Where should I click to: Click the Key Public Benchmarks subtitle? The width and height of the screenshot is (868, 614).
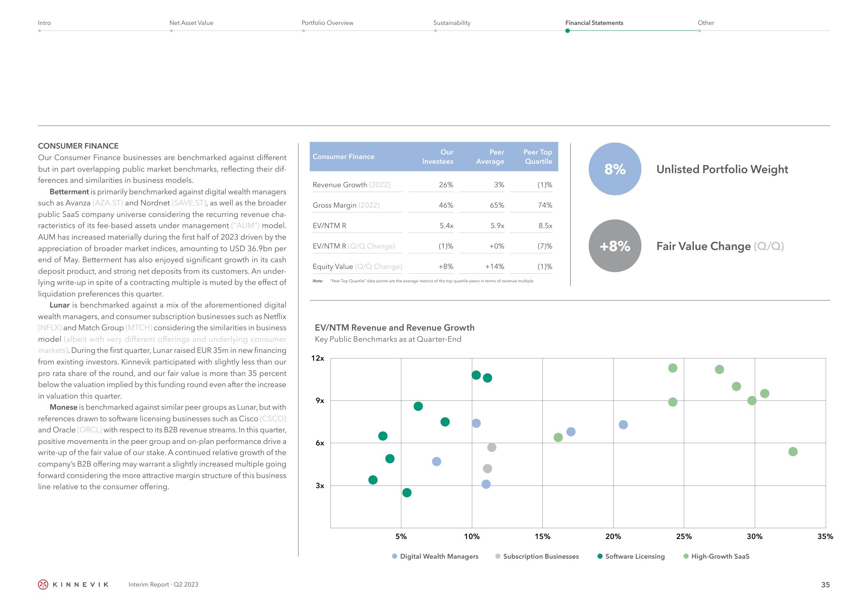[388, 340]
